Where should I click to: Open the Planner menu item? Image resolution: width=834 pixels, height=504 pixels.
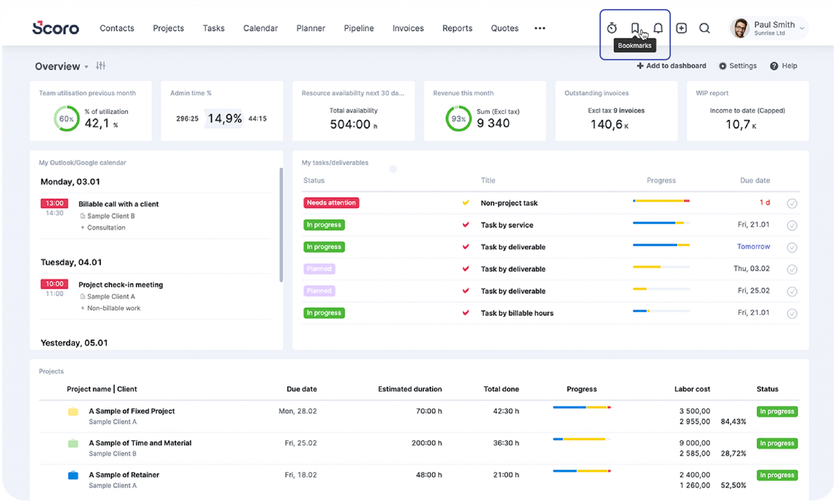pos(311,28)
